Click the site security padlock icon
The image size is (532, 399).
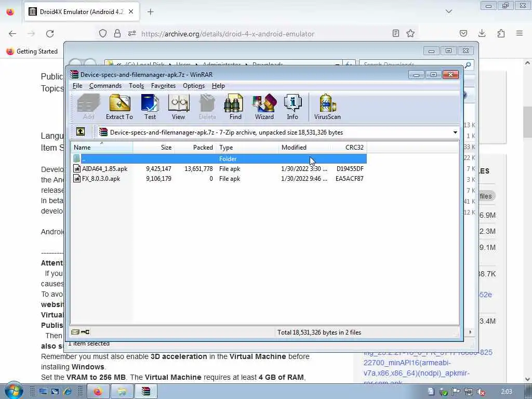point(117,34)
